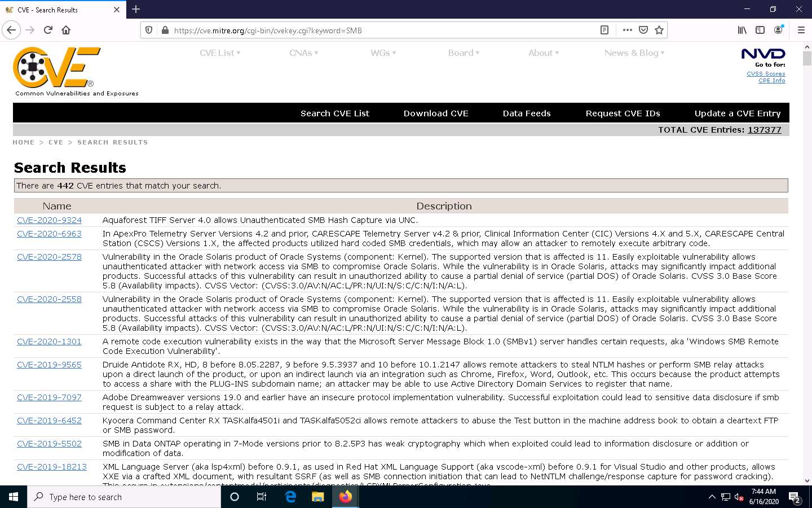Select Request CVE IDs in black bar

pos(623,113)
